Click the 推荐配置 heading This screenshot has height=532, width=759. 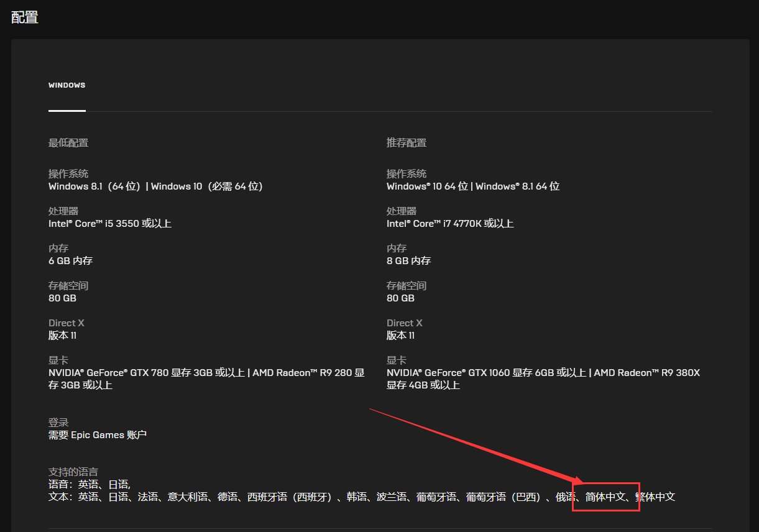click(407, 143)
